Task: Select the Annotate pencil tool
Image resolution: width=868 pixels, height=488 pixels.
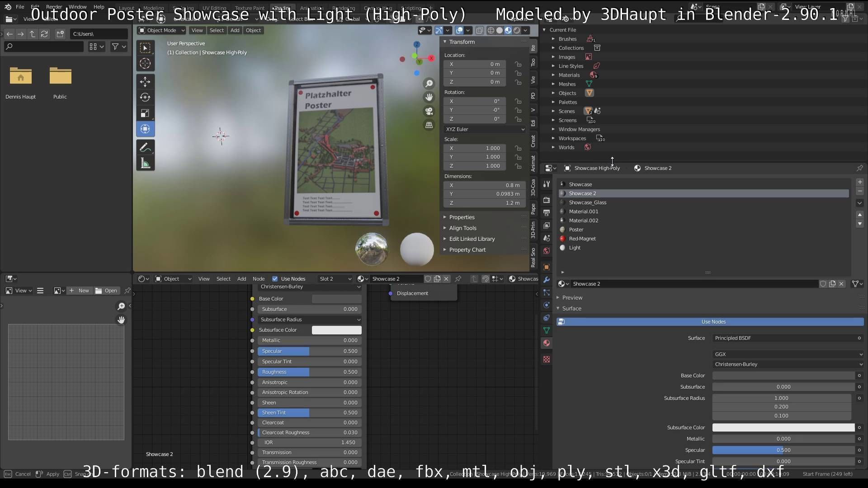Action: click(x=145, y=147)
